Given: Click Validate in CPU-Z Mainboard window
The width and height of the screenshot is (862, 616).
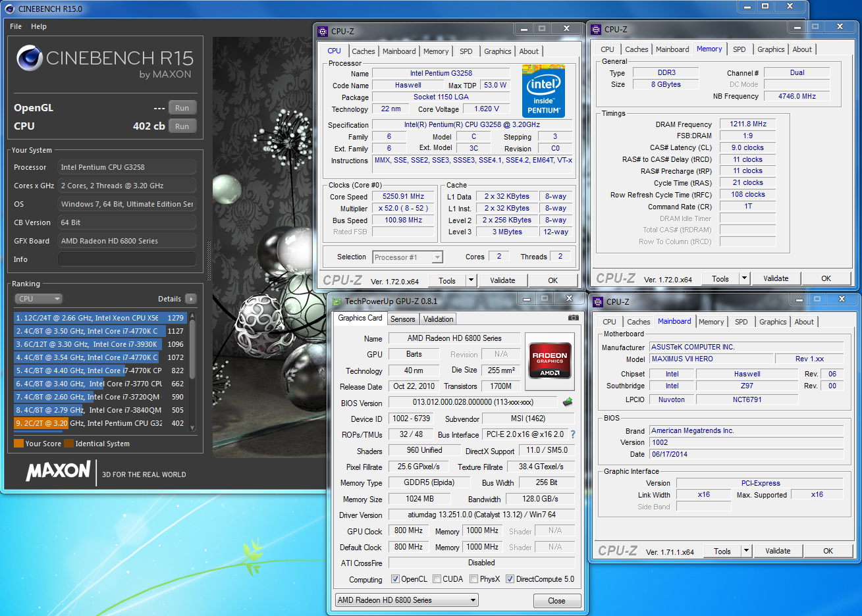Looking at the screenshot, I should click(778, 551).
